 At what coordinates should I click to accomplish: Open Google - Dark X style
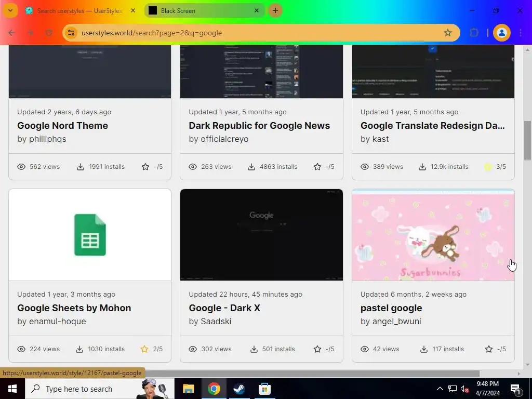click(x=224, y=308)
